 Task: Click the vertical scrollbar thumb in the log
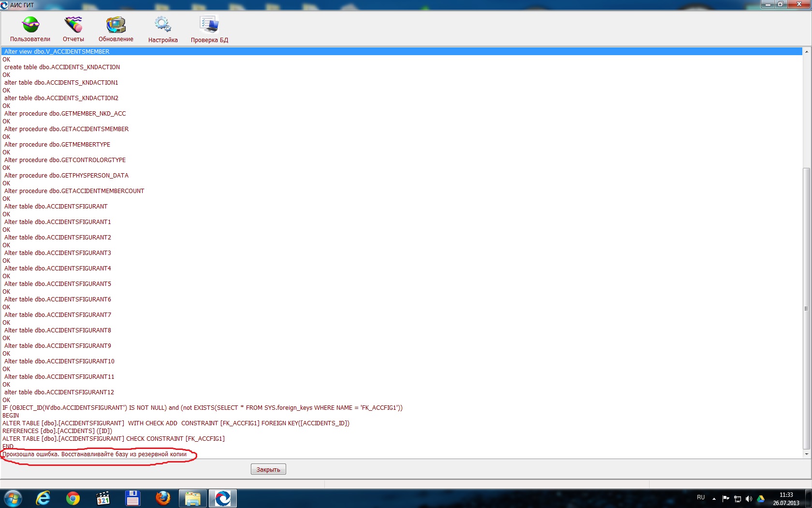pos(806,309)
